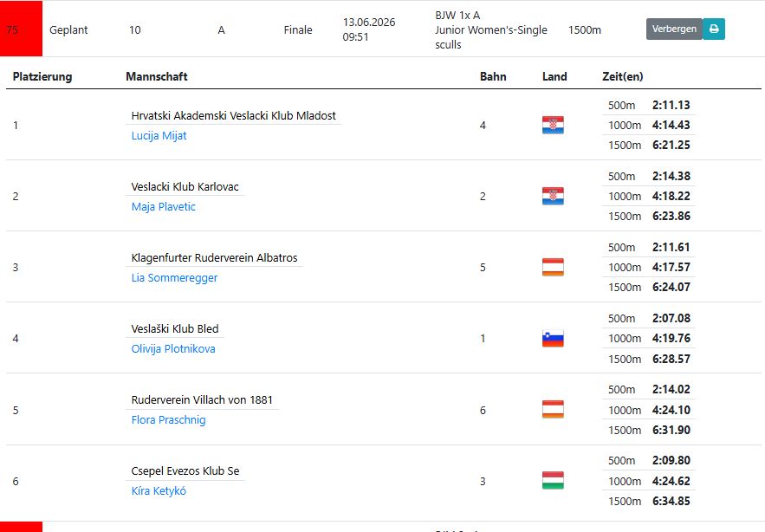
Task: Click Austrian flag for Albatros entry
Action: click(553, 267)
